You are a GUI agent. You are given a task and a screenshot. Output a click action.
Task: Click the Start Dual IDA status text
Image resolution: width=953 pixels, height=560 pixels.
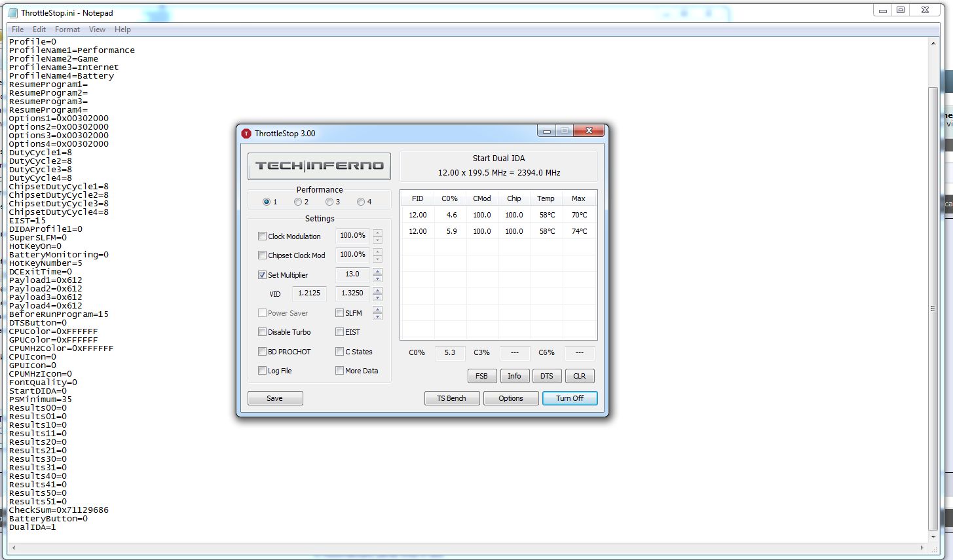click(499, 159)
